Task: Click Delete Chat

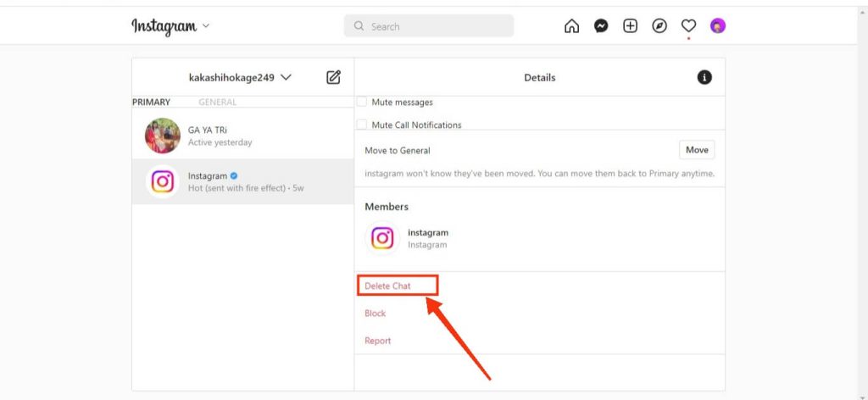Action: coord(387,286)
